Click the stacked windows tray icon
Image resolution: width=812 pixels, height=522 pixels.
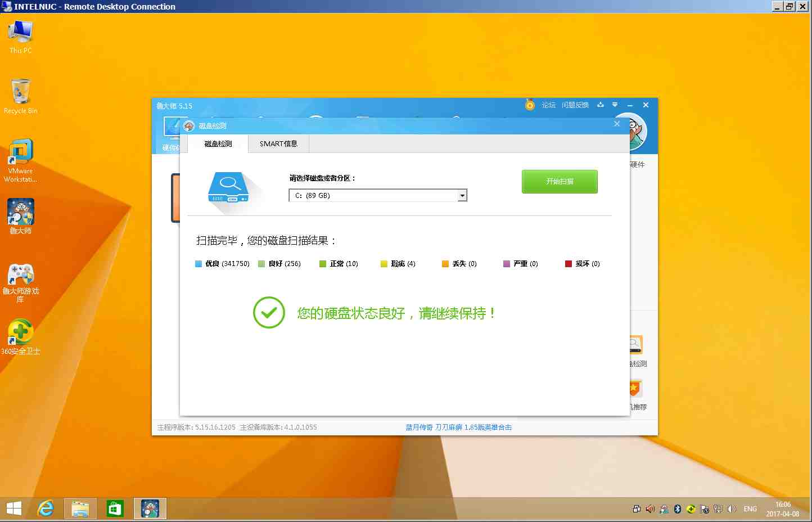click(637, 509)
